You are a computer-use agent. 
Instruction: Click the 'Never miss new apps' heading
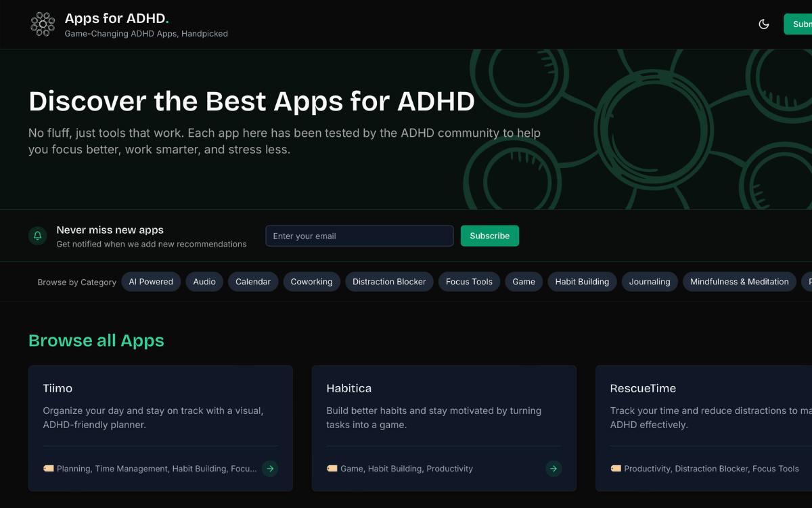pyautogui.click(x=110, y=230)
